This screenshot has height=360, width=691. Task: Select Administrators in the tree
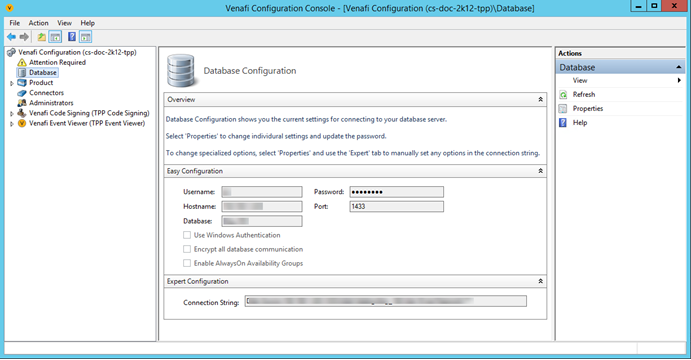pos(51,103)
